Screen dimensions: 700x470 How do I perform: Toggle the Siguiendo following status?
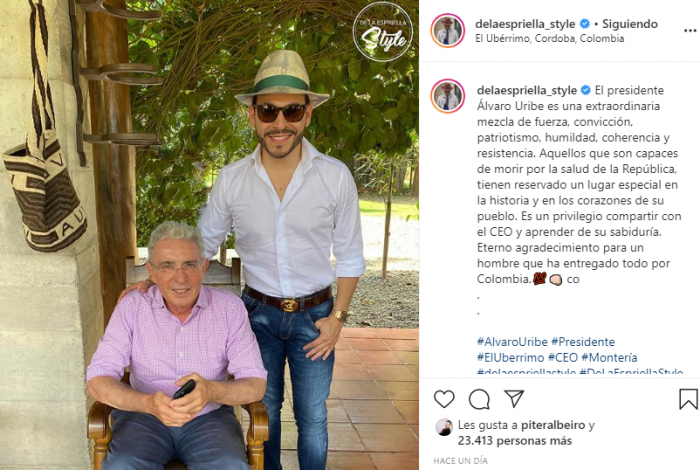click(x=629, y=24)
